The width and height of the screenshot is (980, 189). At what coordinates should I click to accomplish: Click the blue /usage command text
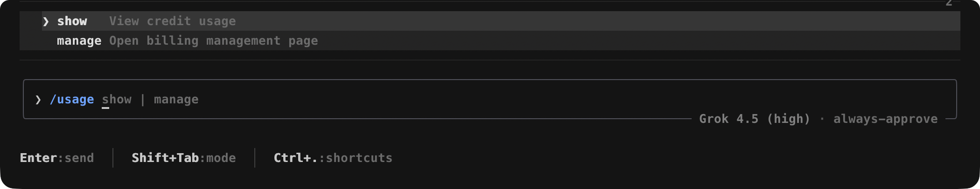pos(72,100)
